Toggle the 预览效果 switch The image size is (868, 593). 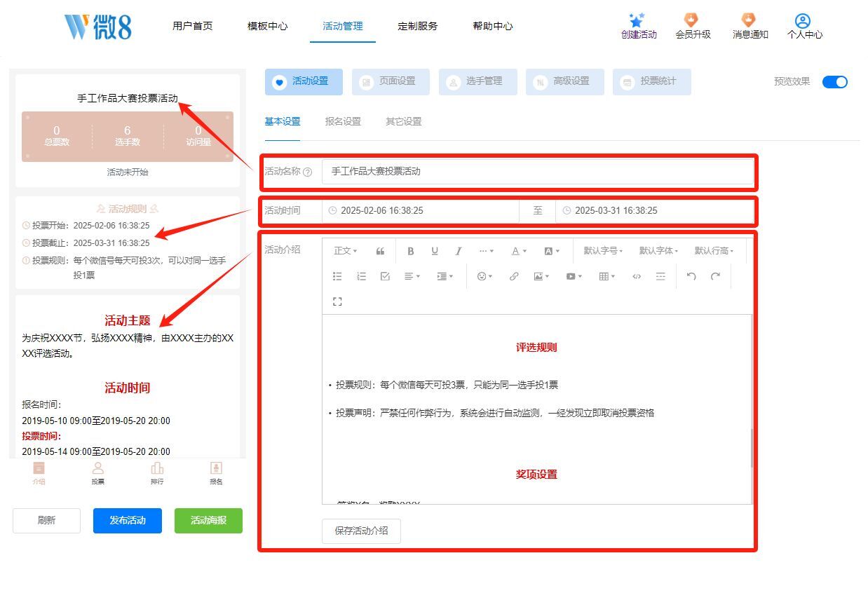[x=835, y=81]
